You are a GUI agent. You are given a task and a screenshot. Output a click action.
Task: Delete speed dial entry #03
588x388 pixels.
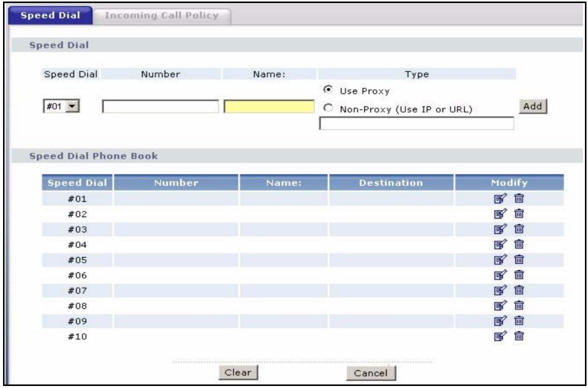click(519, 229)
